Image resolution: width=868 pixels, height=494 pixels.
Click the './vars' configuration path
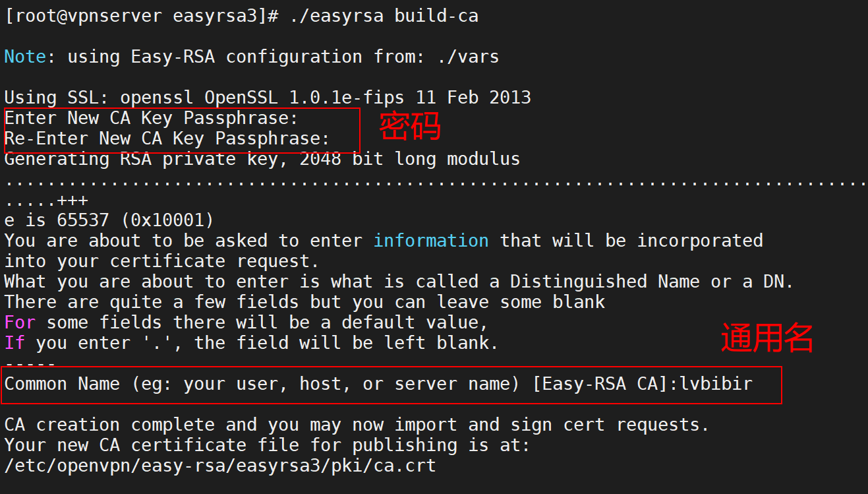(x=468, y=57)
